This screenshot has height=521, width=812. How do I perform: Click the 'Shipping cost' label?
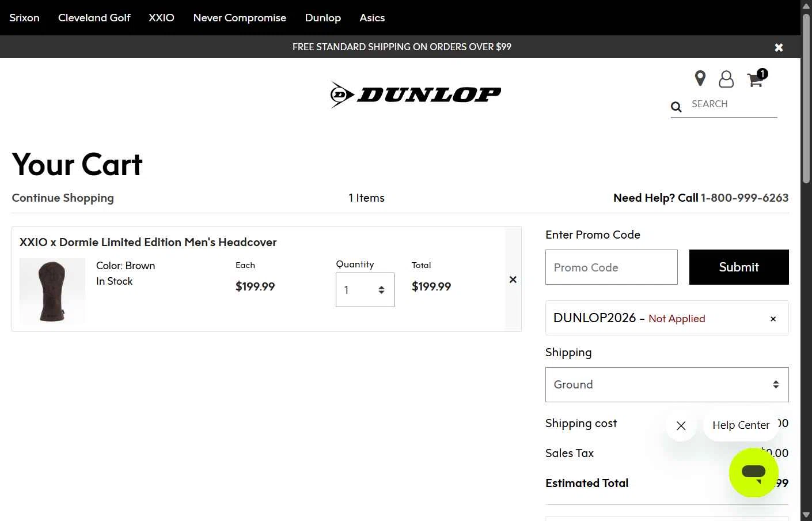coord(581,423)
